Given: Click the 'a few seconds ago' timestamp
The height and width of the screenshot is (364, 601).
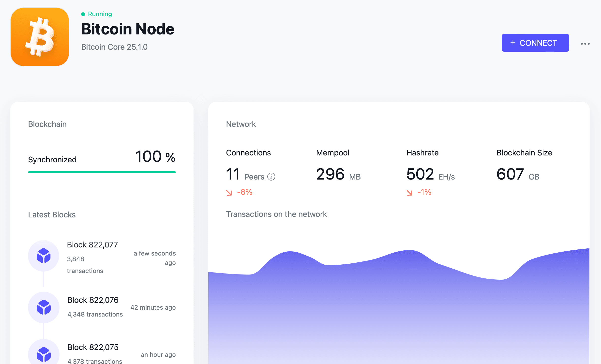Looking at the screenshot, I should click(x=155, y=258).
